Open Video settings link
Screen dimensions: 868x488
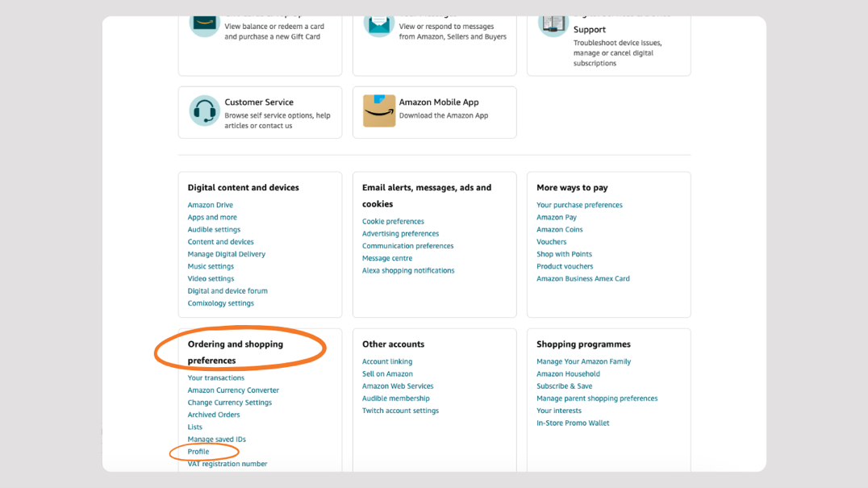tap(211, 278)
